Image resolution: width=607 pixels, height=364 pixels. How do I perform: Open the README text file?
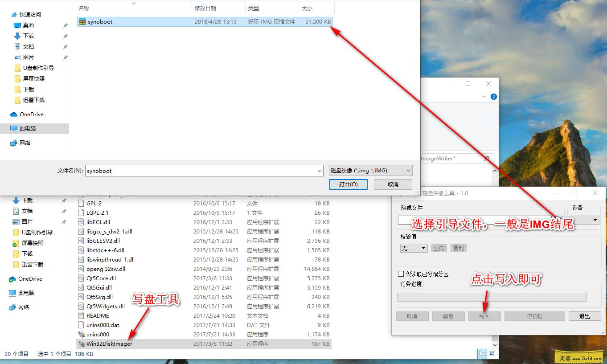(98, 315)
